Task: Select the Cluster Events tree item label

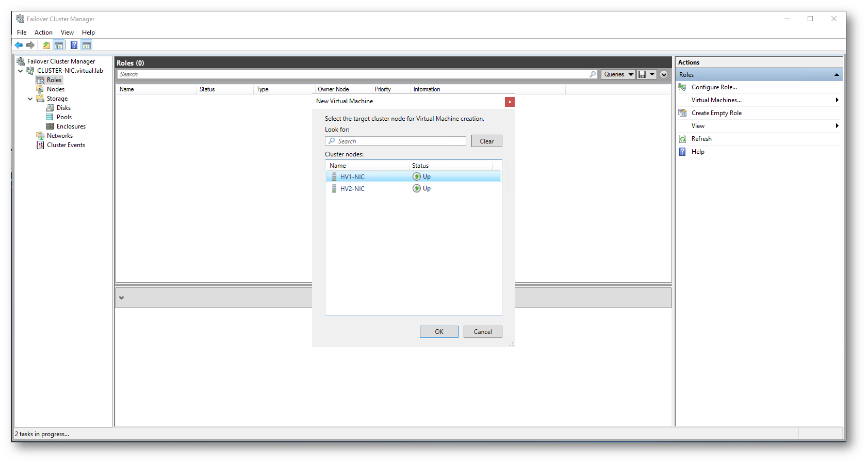Action: point(66,145)
